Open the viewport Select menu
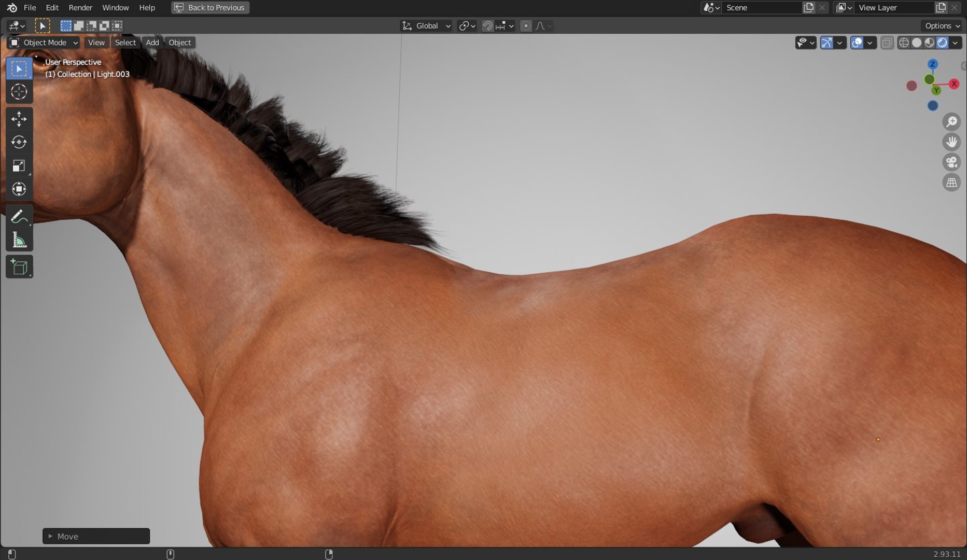Image resolution: width=967 pixels, height=560 pixels. pos(125,43)
